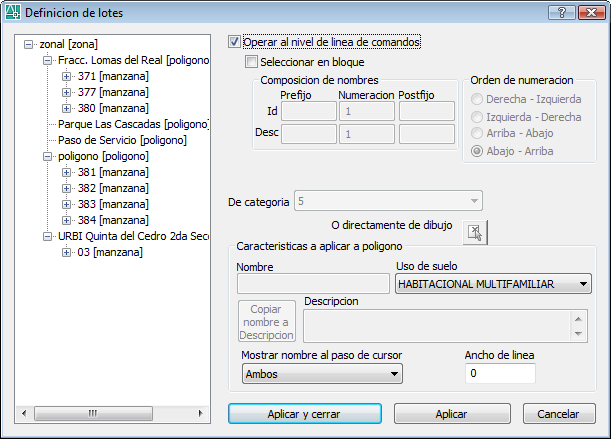Click the pick-from-drawing icon button
Screen dimensions: 611x439
(475, 233)
